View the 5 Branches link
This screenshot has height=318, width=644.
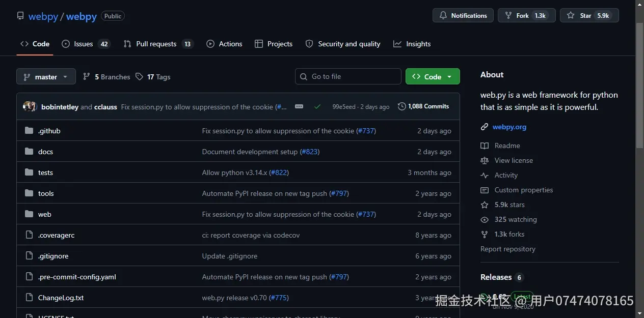[106, 77]
